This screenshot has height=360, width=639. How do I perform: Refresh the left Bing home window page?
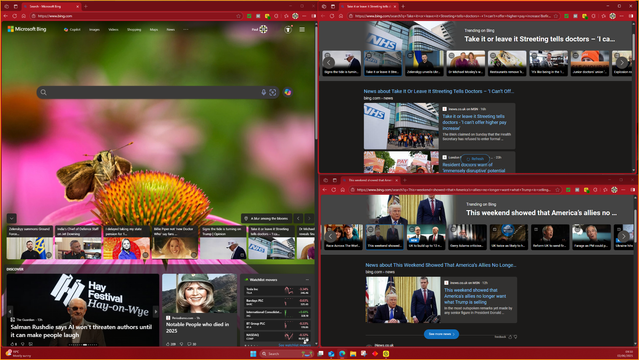[x=15, y=16]
